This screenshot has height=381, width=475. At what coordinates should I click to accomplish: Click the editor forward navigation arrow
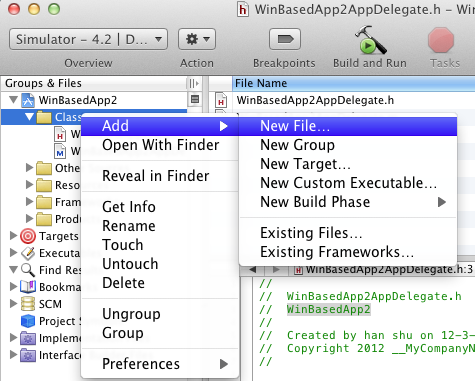[x=276, y=269]
